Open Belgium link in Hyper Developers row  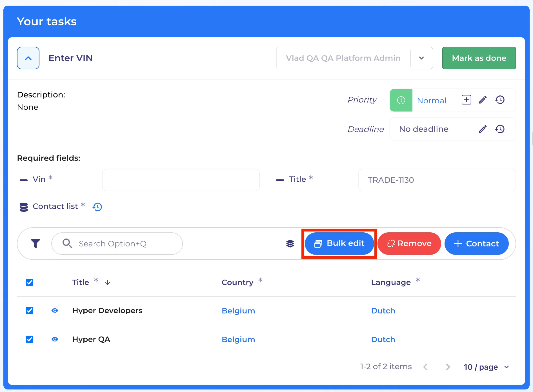coord(238,311)
